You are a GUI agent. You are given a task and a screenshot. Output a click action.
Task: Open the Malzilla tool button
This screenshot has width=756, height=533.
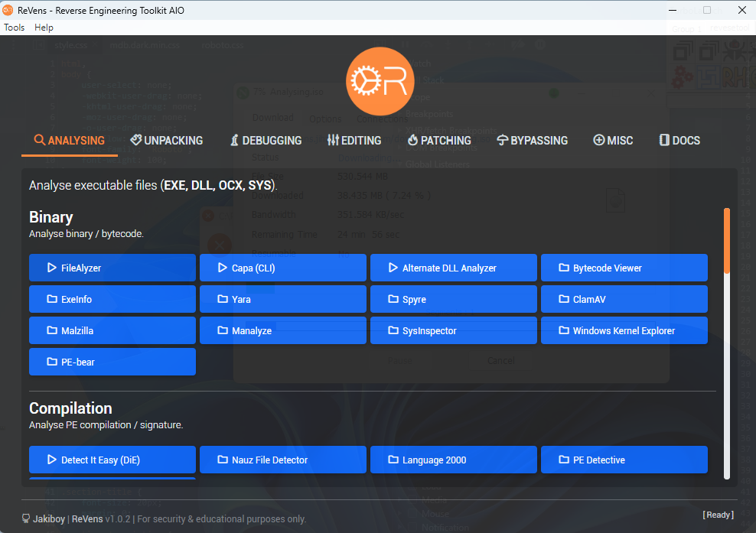coord(112,330)
